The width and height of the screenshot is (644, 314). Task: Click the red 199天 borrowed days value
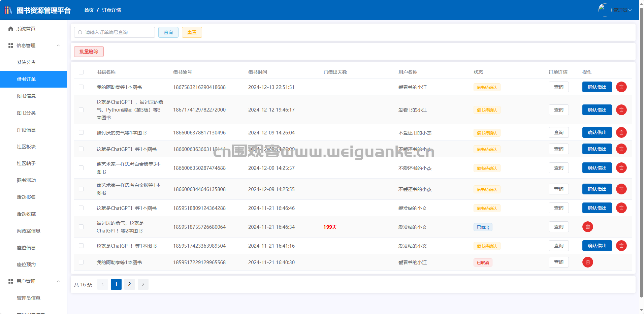tap(330, 227)
